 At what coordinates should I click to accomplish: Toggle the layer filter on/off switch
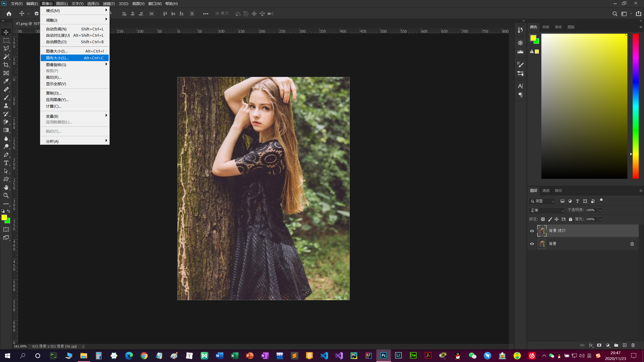click(601, 201)
